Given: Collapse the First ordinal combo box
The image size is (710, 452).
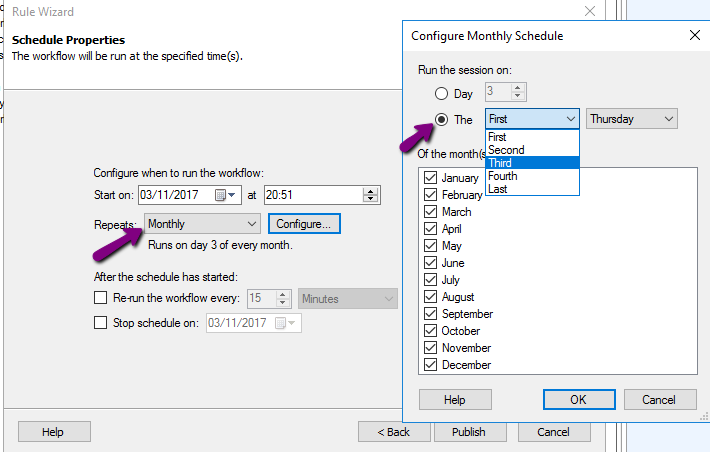Looking at the screenshot, I should pyautogui.click(x=532, y=119).
